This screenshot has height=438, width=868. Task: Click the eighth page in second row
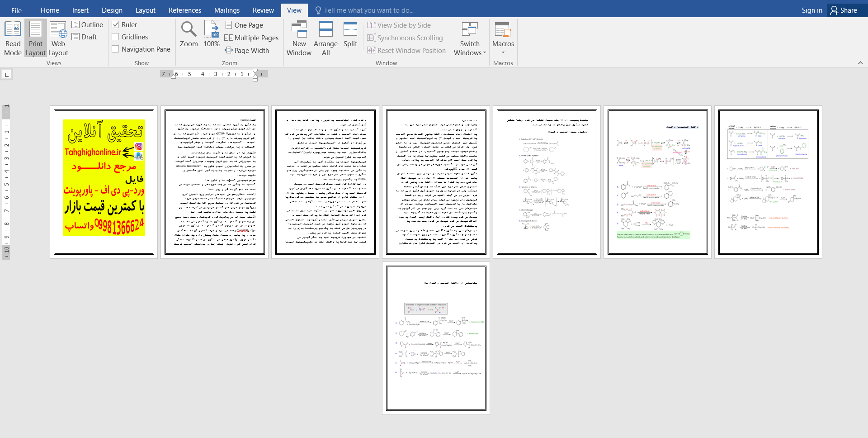tap(436, 338)
